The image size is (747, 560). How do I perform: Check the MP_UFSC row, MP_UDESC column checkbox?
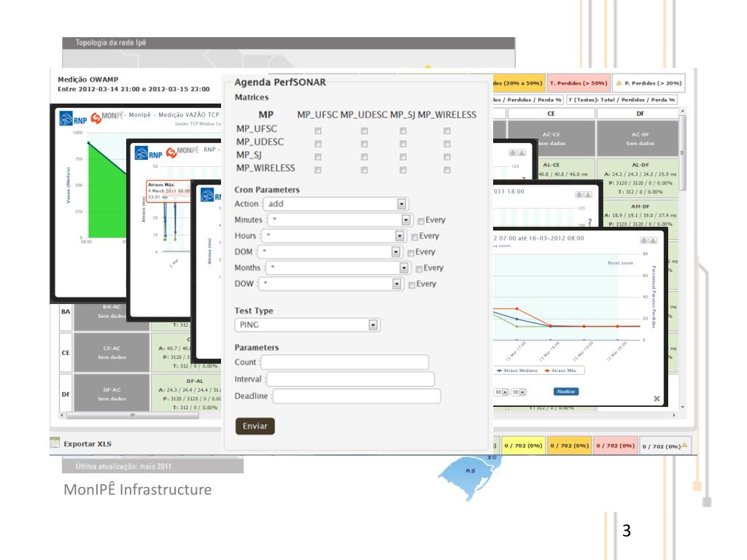pyautogui.click(x=364, y=131)
